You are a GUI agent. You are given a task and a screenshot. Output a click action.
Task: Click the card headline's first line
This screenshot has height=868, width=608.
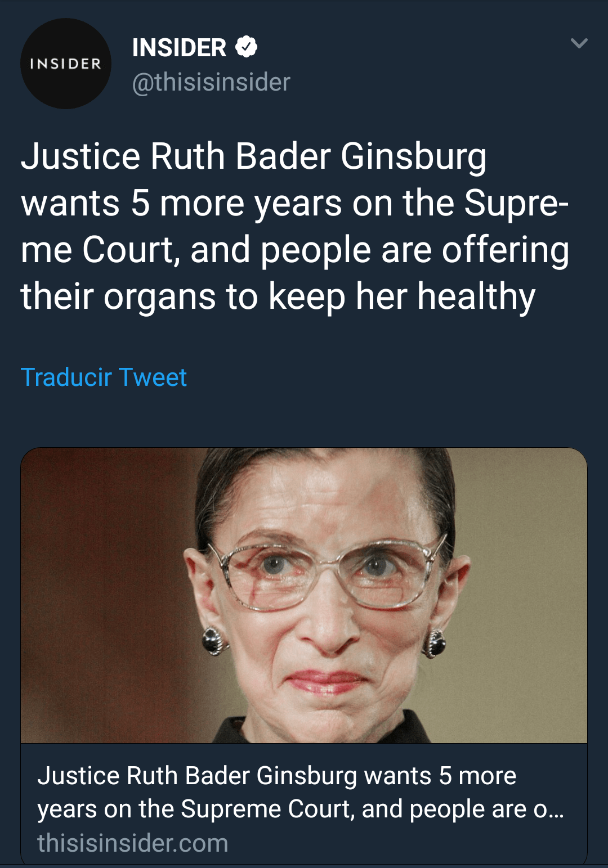(276, 775)
